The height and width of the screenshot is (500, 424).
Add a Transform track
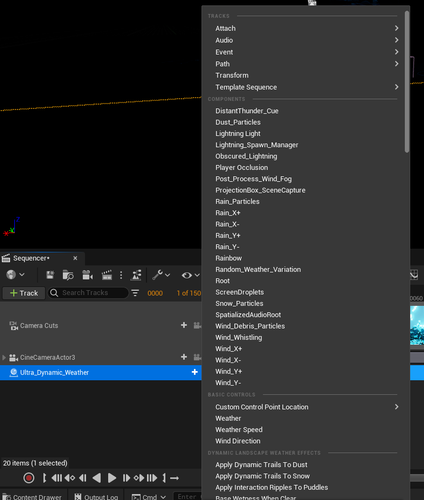tap(305, 75)
